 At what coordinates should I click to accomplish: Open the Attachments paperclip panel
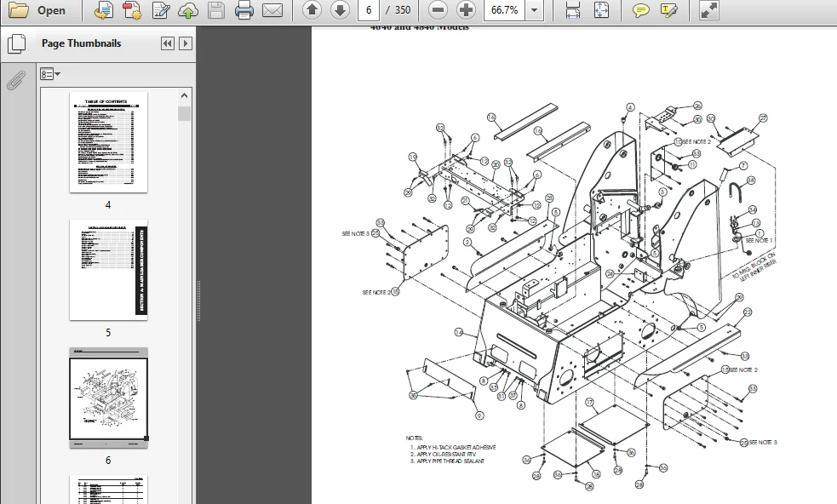16,80
